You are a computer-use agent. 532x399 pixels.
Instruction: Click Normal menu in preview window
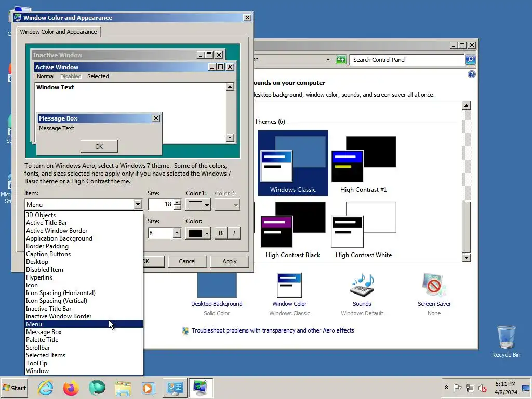click(x=46, y=76)
